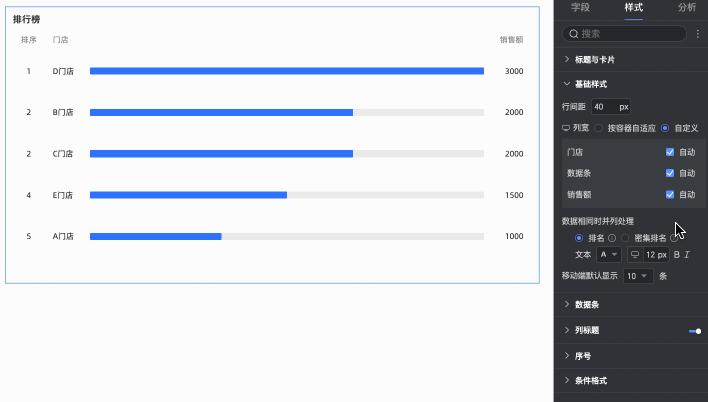Expand the 标题与卡片 section
Image resolution: width=708 pixels, height=402 pixels.
click(x=595, y=60)
